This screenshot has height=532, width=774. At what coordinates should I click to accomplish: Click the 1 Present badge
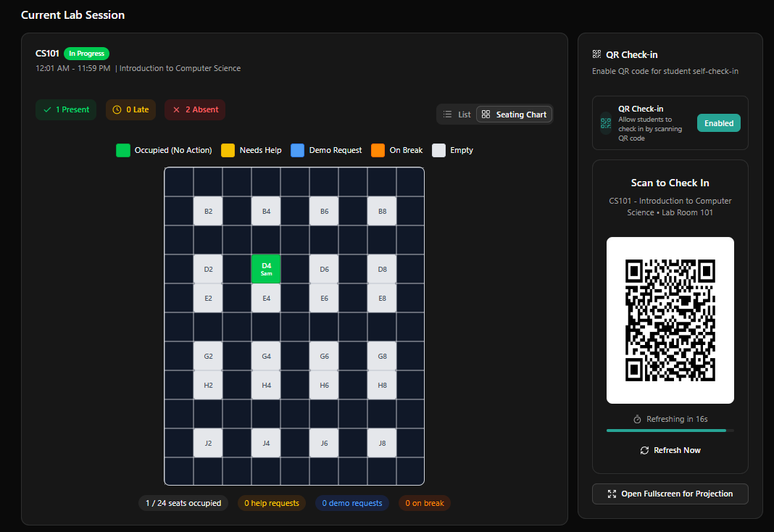pos(66,109)
